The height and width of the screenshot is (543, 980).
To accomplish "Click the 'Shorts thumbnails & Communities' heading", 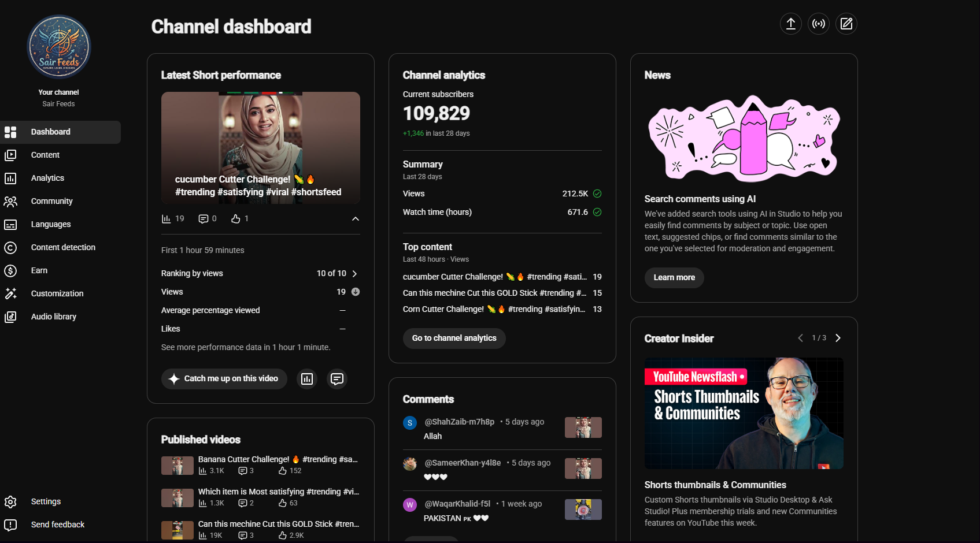I will (715, 485).
